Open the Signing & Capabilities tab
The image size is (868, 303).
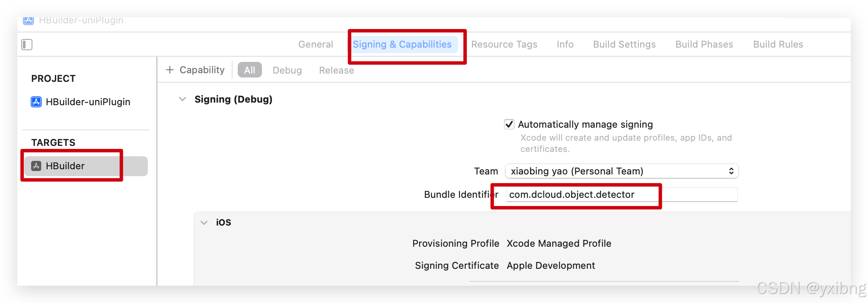(x=402, y=44)
